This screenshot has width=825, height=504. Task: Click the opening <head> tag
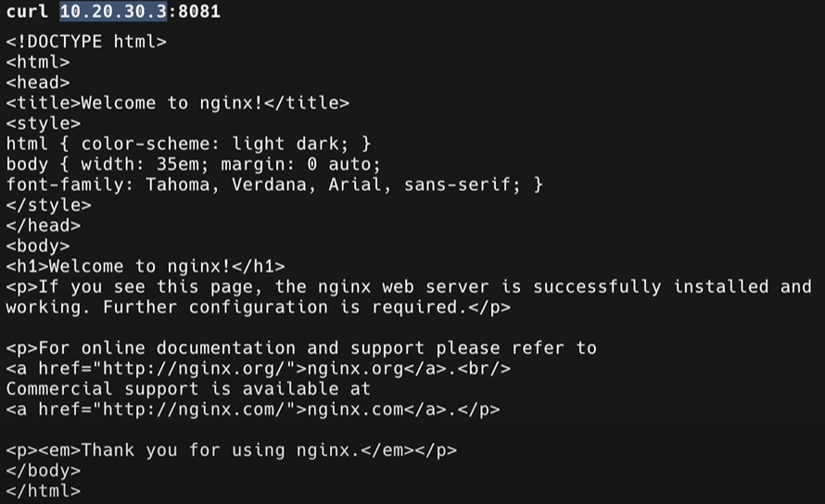(37, 82)
